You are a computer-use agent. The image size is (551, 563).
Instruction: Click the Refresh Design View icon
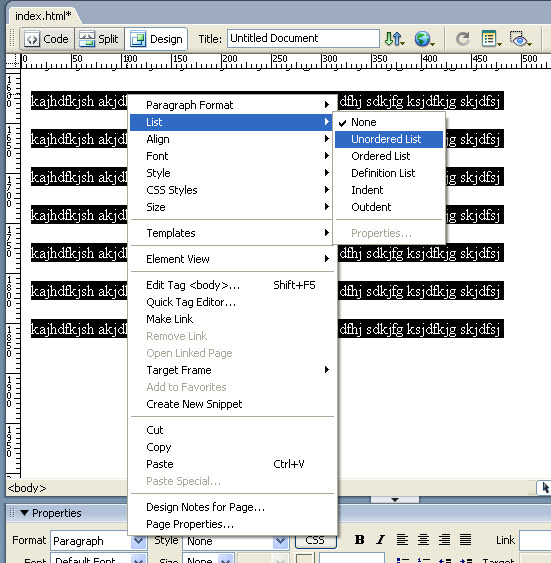coord(462,39)
